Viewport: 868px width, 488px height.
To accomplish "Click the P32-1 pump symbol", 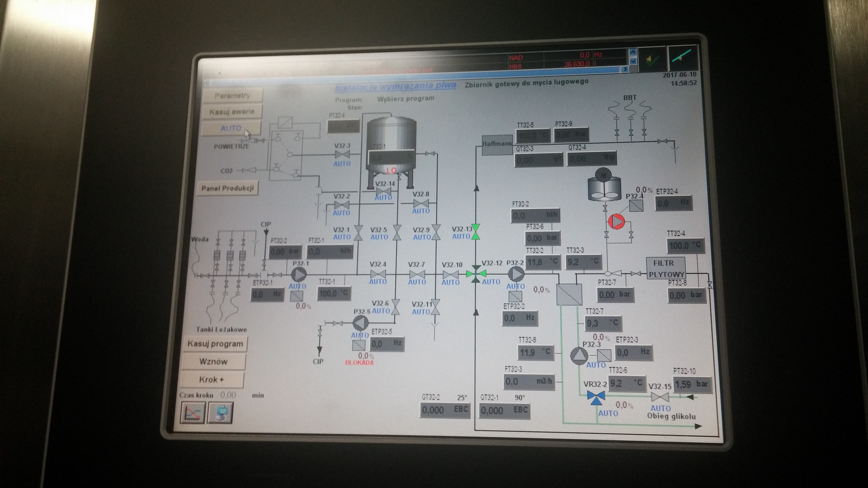I will (299, 274).
